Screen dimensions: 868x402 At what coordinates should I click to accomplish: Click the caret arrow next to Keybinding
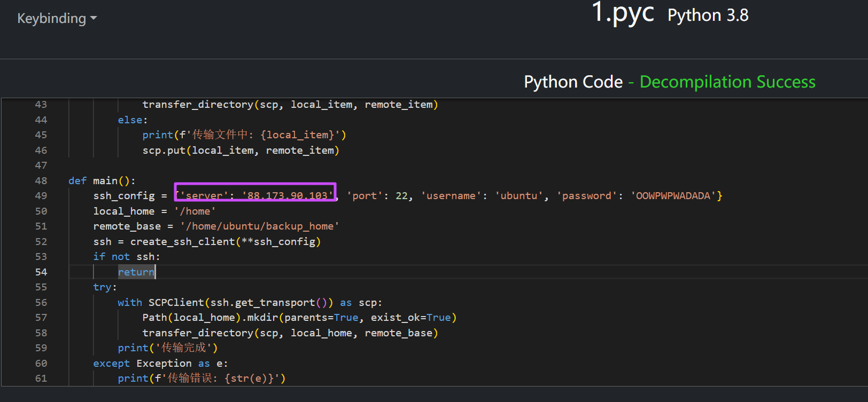click(94, 18)
